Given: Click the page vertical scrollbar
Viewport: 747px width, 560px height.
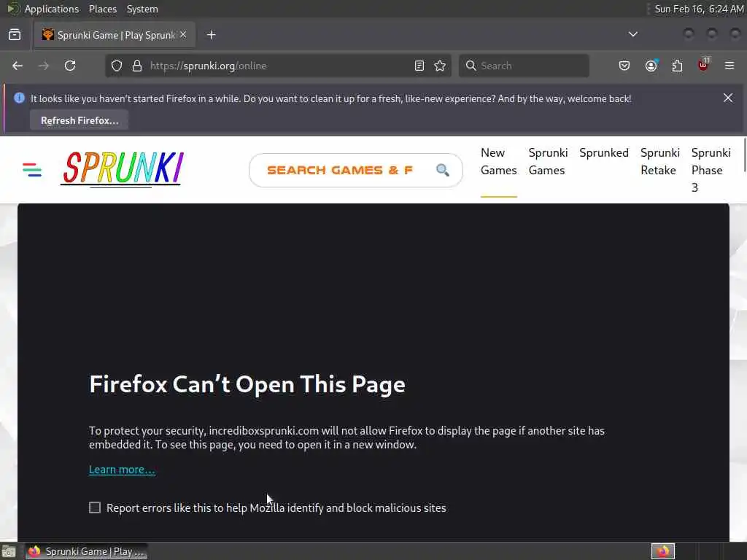Looking at the screenshot, I should [x=745, y=155].
